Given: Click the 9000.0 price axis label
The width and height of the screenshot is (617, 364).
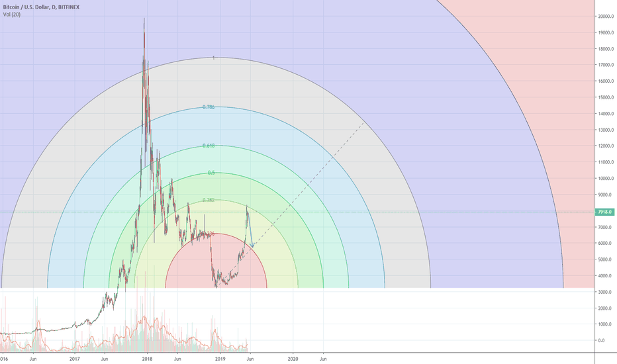Looking at the screenshot, I should 605,195.
